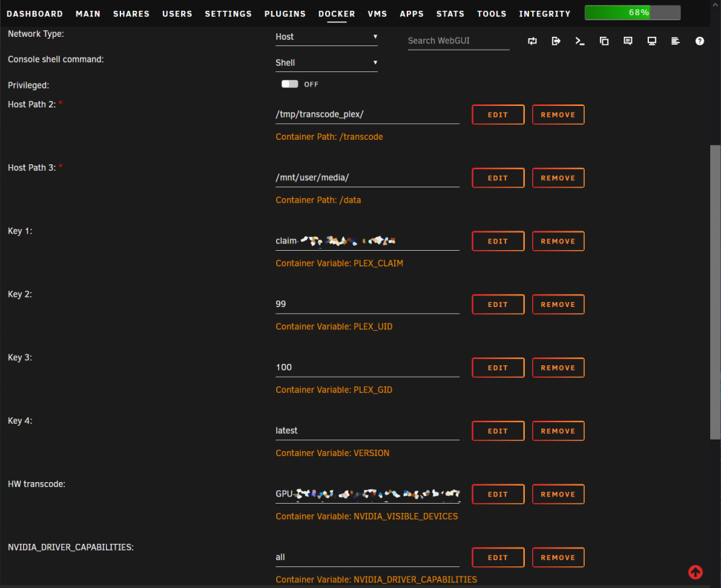Open the Main menu

coord(88,14)
